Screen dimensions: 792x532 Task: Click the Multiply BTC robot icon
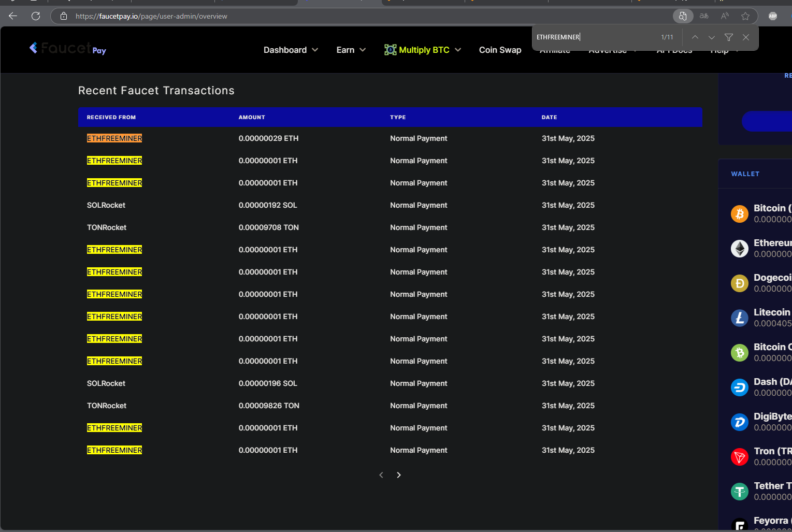391,50
